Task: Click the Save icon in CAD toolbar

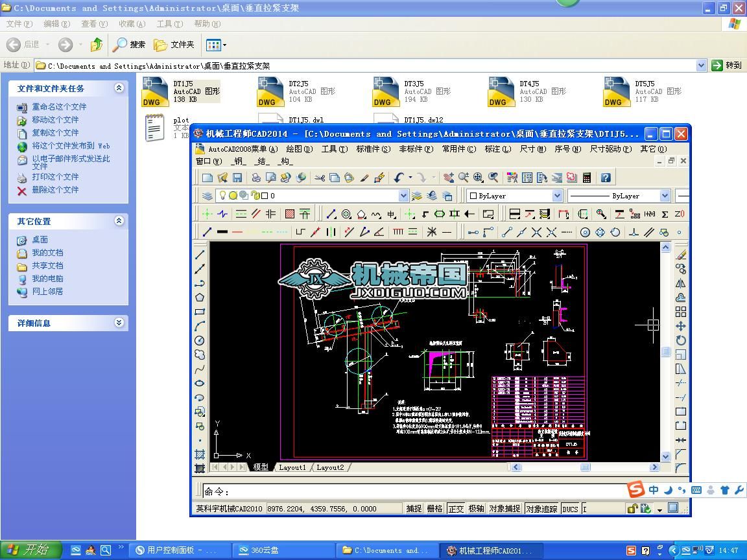Action: [x=237, y=178]
